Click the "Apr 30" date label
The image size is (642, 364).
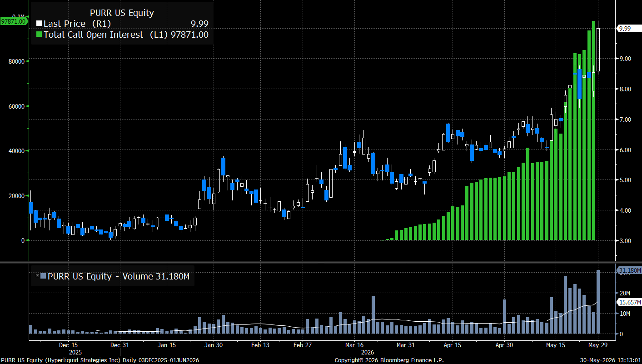504,345
